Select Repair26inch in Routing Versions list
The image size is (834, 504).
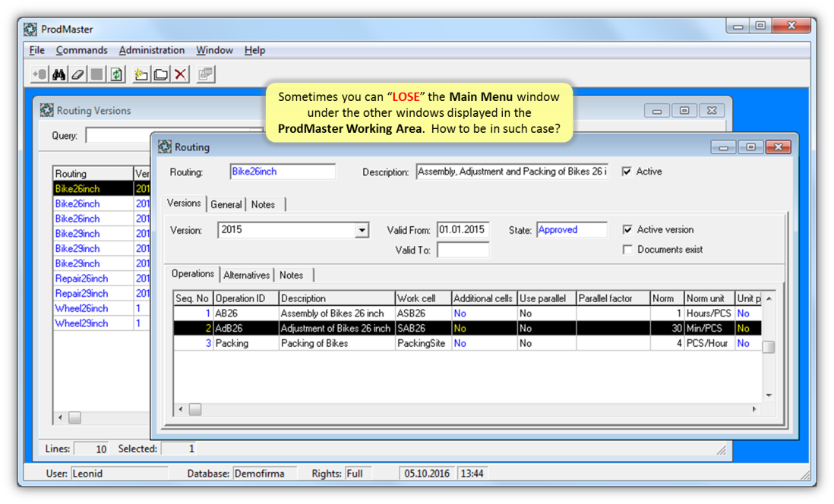[x=93, y=278]
